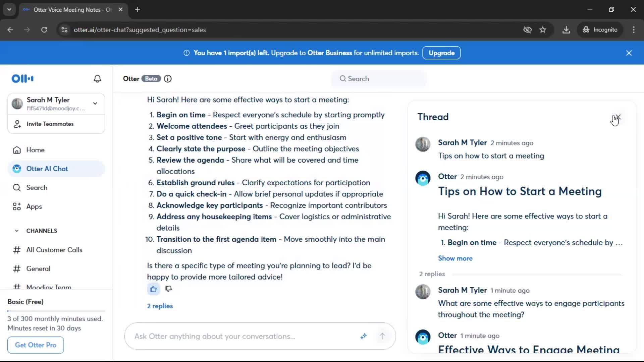Select the Otter Voice Meeting Notes tab
The height and width of the screenshot is (362, 644).
(72, 10)
